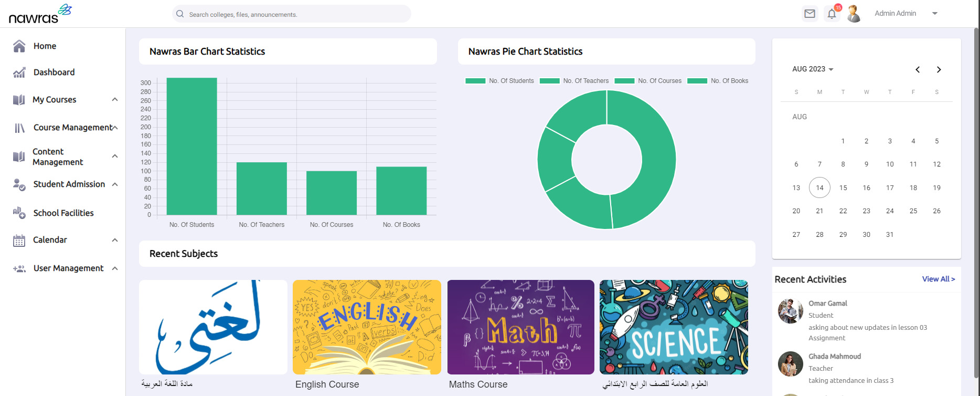The image size is (980, 396).
Task: Click the No. Of Books bar
Action: (401, 191)
